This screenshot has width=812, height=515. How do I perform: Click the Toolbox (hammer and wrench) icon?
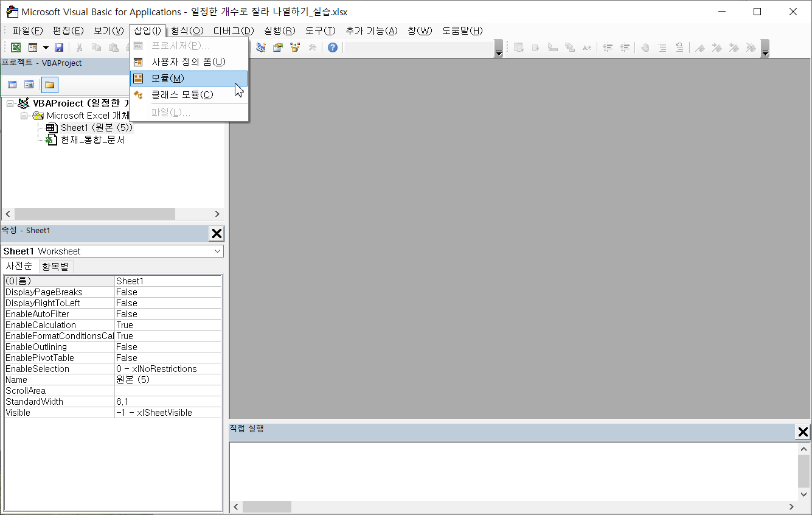312,47
